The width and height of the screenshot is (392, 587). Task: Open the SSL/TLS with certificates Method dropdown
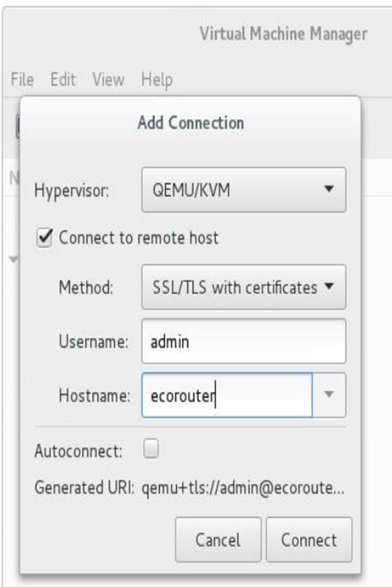pos(243,287)
